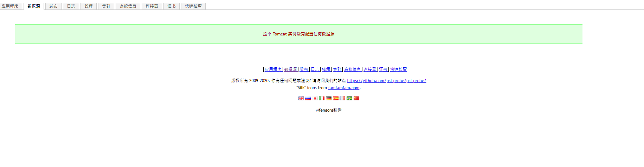The height and width of the screenshot is (167, 644).
Task: Open the 快速检查 tab
Action: [x=193, y=6]
